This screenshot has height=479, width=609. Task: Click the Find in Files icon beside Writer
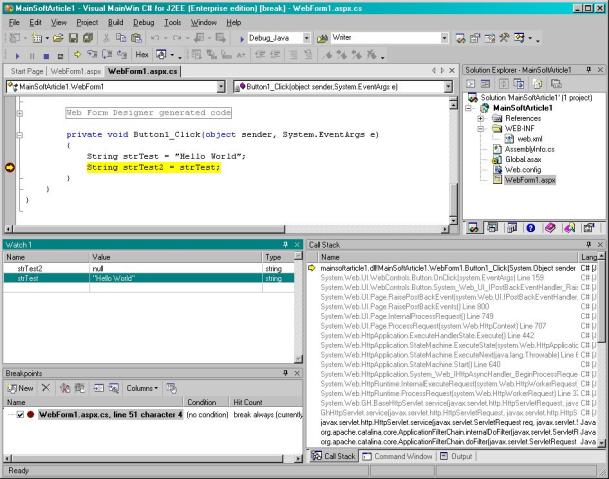coord(322,38)
